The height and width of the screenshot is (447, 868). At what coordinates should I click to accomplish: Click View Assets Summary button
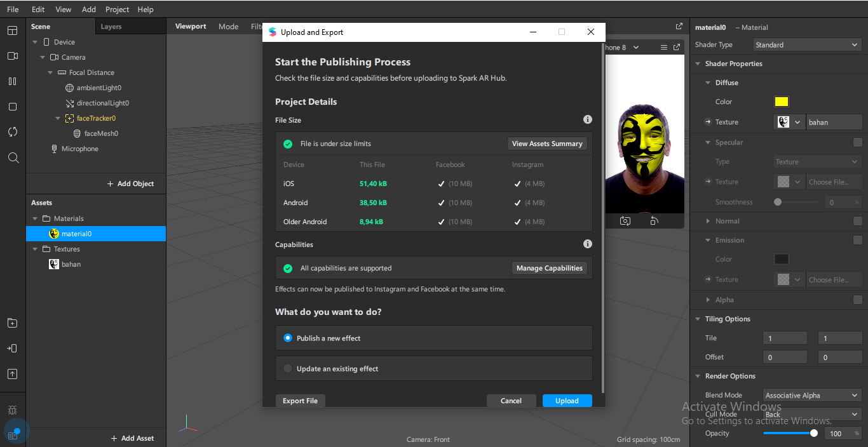(x=547, y=144)
